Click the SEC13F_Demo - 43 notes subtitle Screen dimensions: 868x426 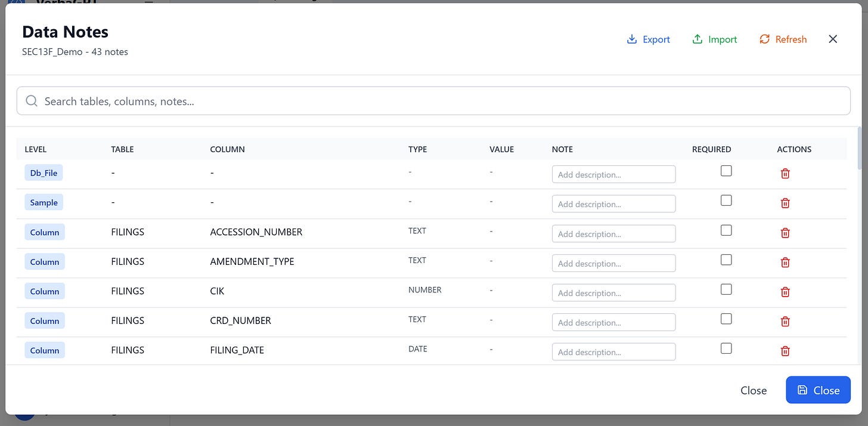[x=75, y=52]
